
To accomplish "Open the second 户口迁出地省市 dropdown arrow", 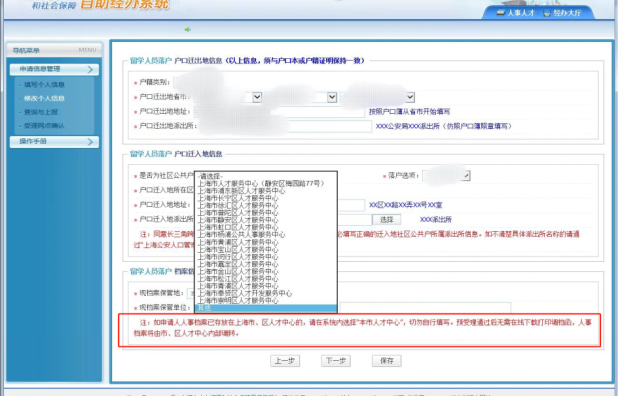I will point(332,97).
